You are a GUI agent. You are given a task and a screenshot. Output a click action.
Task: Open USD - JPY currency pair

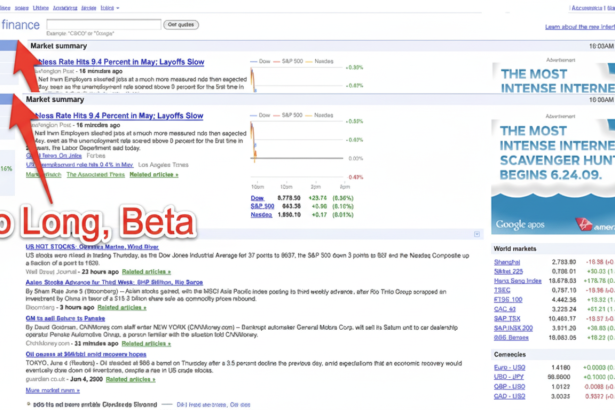tap(509, 377)
